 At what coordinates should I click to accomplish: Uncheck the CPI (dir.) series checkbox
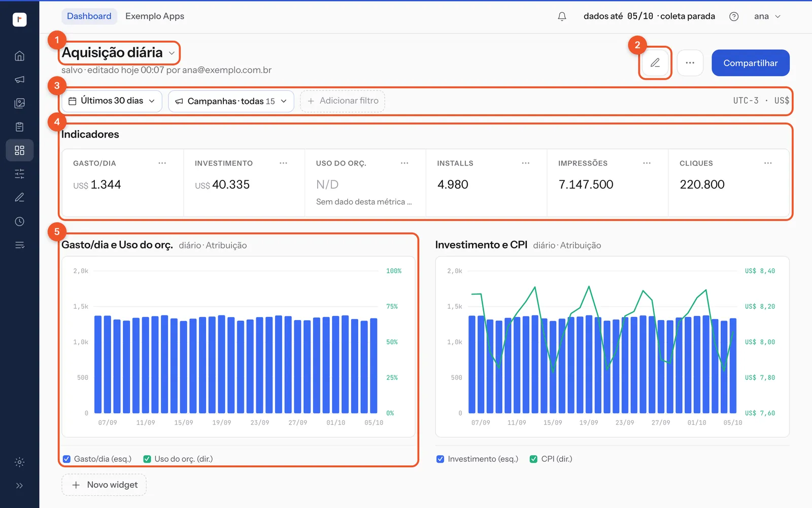(x=534, y=459)
